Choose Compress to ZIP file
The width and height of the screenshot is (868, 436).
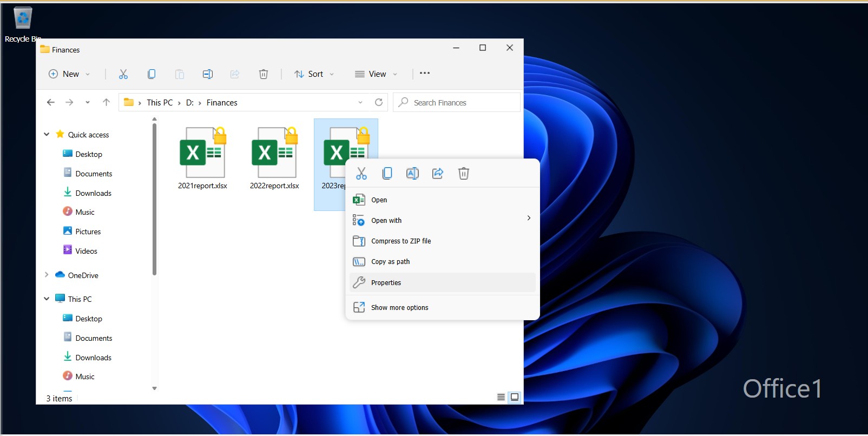(401, 241)
